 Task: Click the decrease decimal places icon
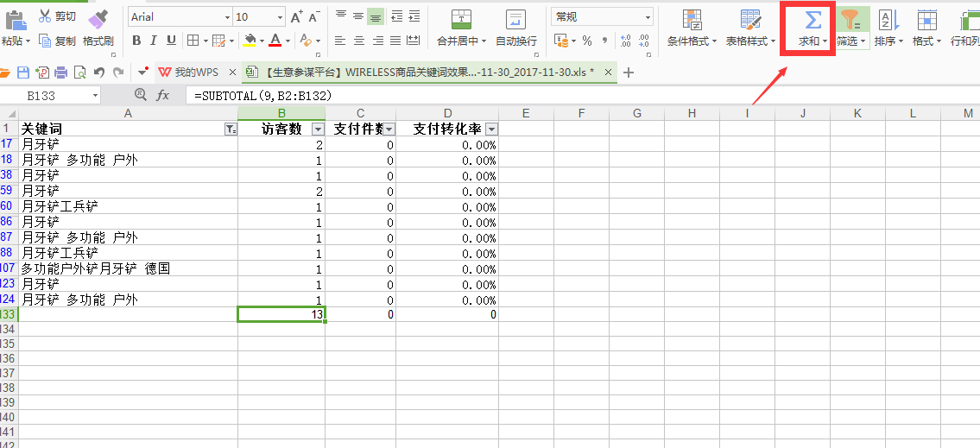click(643, 41)
